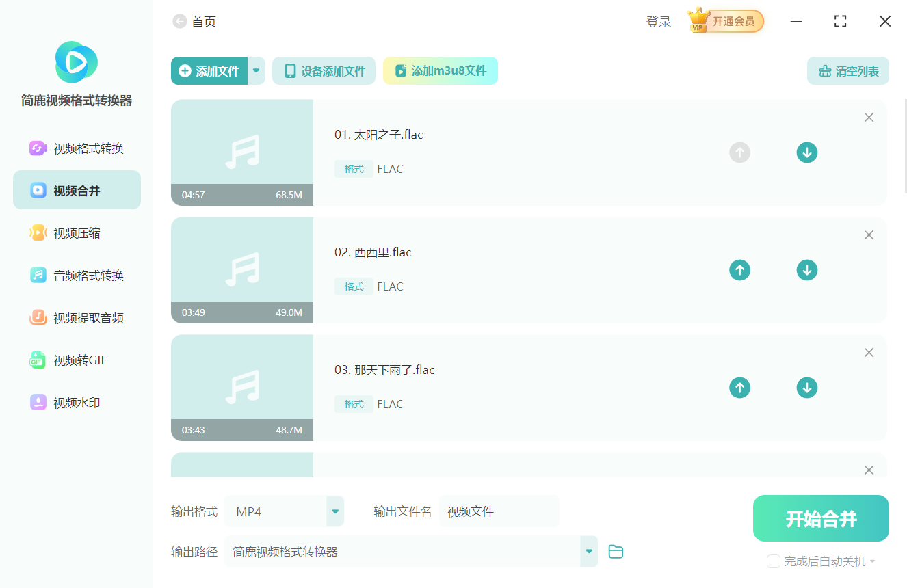Enable 完成后自动关机 option
The image size is (907, 588).
[774, 561]
